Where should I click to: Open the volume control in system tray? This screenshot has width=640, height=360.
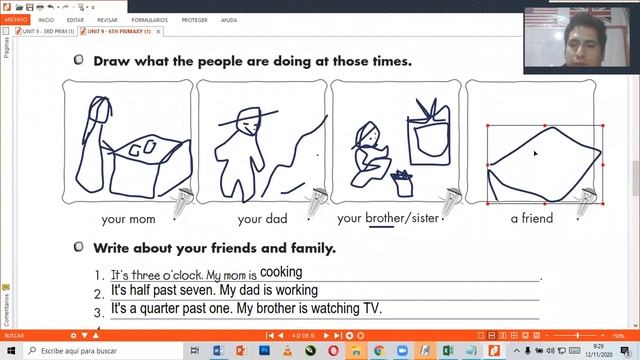point(550,351)
